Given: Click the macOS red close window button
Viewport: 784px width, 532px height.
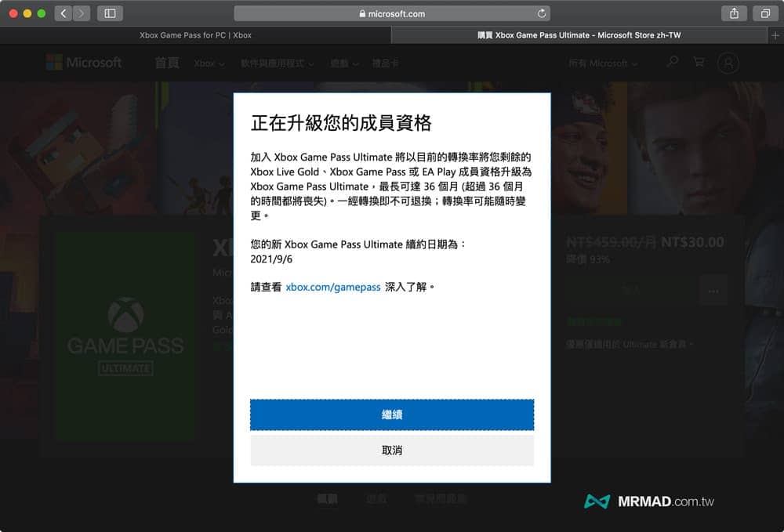Looking at the screenshot, I should pos(13,13).
